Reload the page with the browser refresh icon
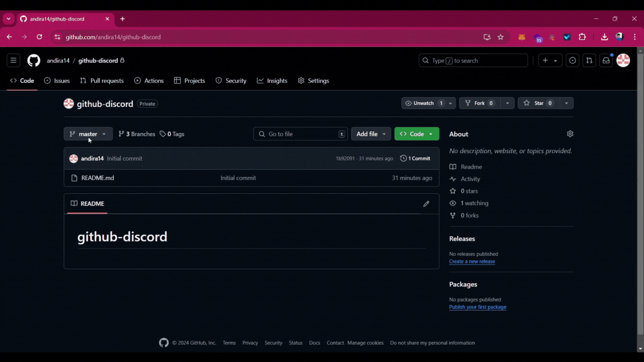The width and height of the screenshot is (644, 362). [40, 37]
